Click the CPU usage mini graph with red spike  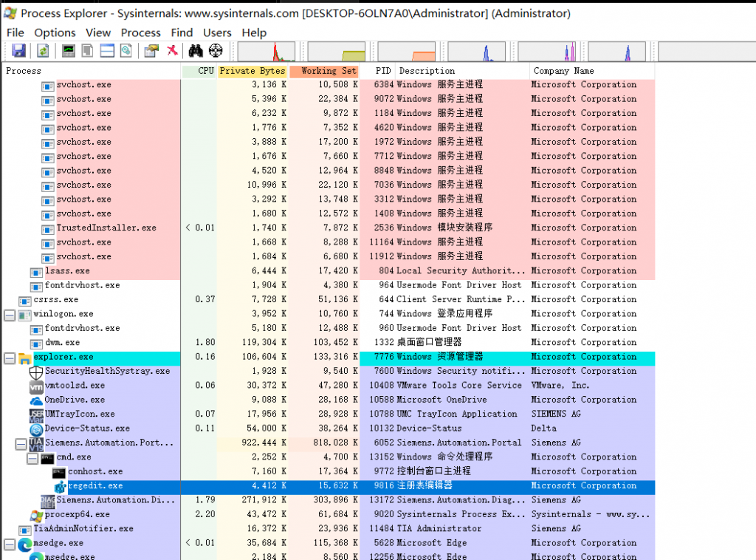click(266, 51)
